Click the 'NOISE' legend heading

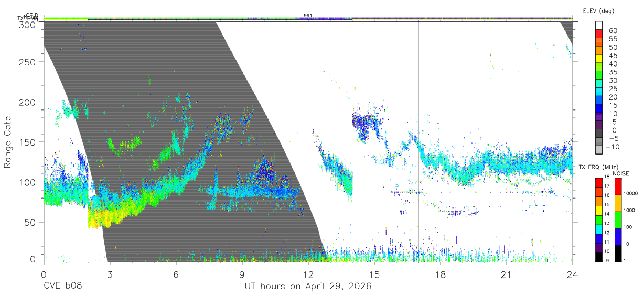620,173
